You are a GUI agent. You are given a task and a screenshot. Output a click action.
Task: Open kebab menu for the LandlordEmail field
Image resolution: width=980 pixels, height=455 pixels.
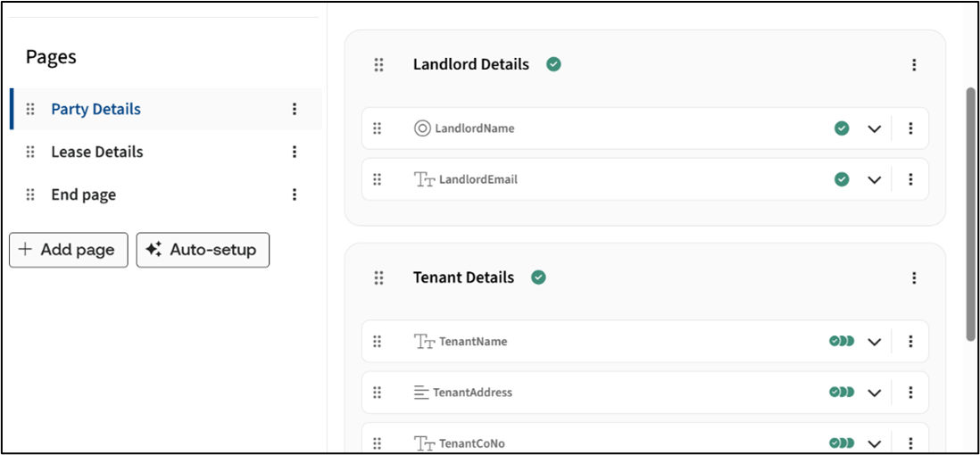pyautogui.click(x=910, y=179)
